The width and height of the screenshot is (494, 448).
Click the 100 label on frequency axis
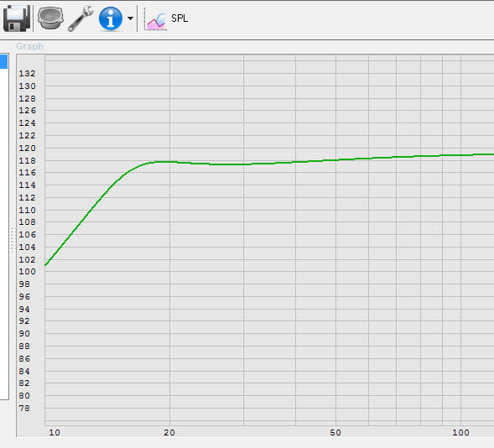point(460,433)
